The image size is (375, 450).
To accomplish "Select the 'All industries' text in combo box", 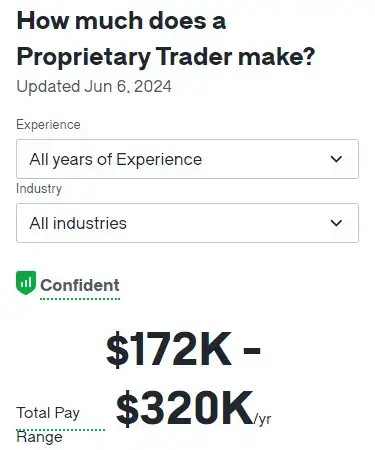I will pyautogui.click(x=78, y=223).
